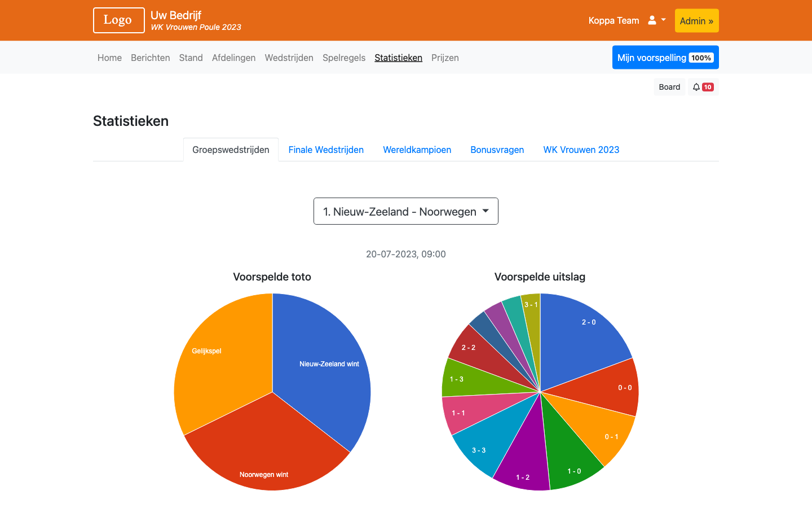This screenshot has height=508, width=812.
Task: Go to the Home nav item
Action: 109,58
